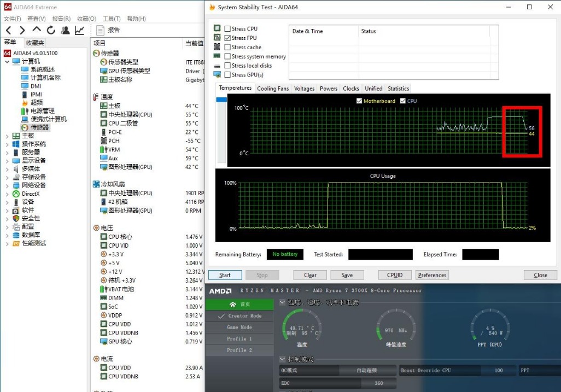The image size is (561, 392).
Task: Open the graph chart toolbar icon
Action: tap(79, 31)
